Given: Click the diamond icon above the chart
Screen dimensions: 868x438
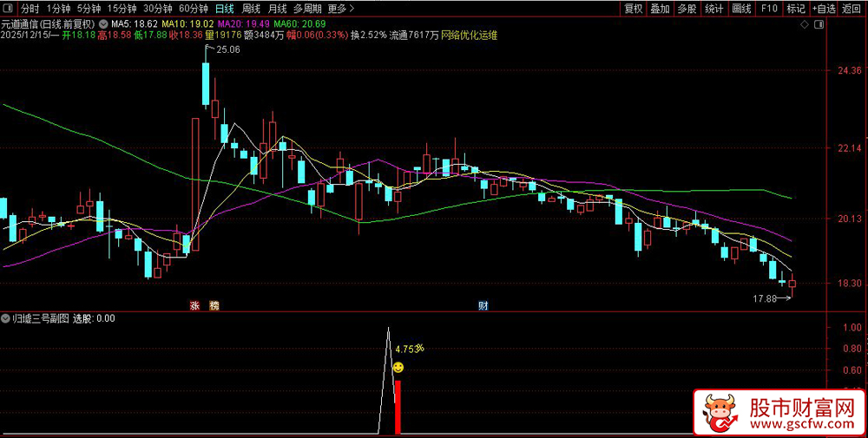Looking at the screenshot, I should (805, 25).
